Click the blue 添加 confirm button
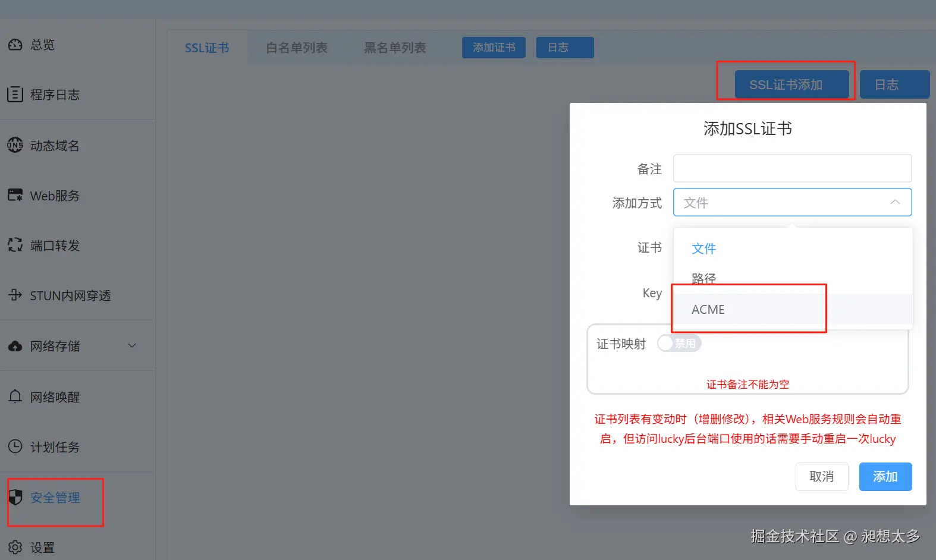 click(x=885, y=477)
